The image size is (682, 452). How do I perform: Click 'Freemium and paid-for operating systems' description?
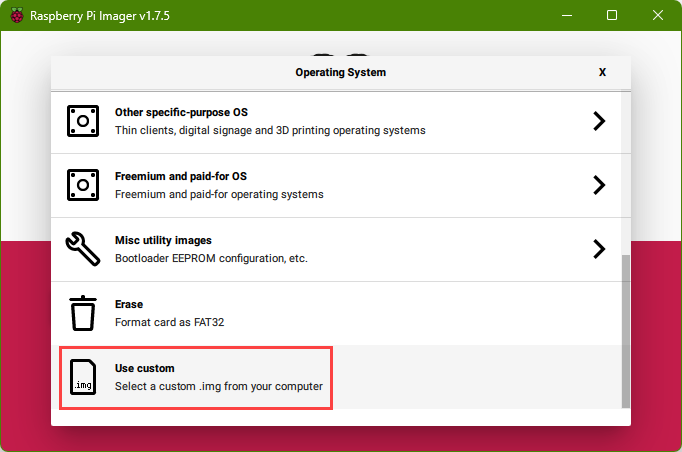(219, 194)
